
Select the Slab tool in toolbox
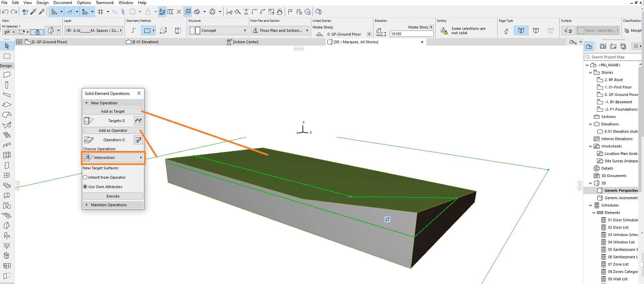point(7,105)
